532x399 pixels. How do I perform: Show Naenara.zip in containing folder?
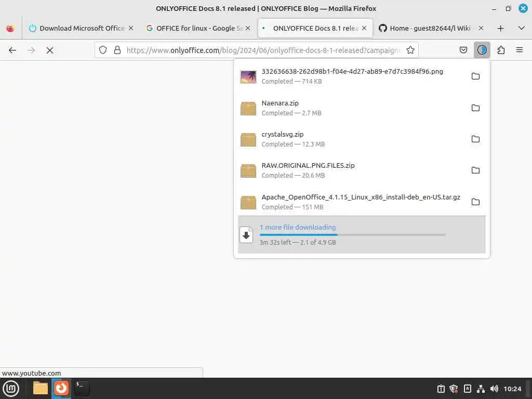click(x=476, y=108)
